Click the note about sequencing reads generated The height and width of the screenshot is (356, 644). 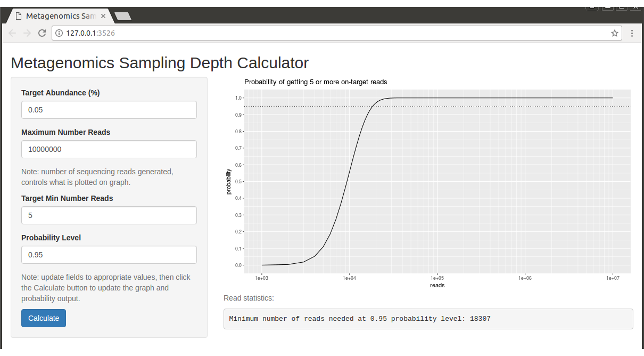97,177
